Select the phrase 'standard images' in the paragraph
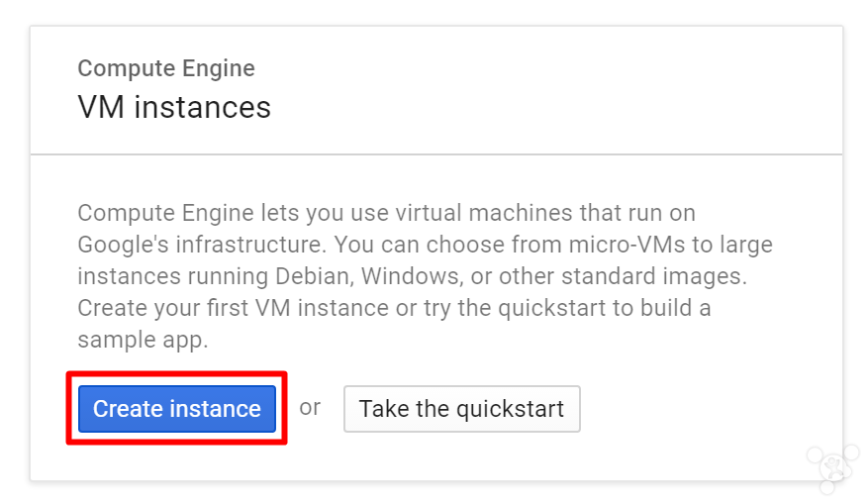 [651, 276]
